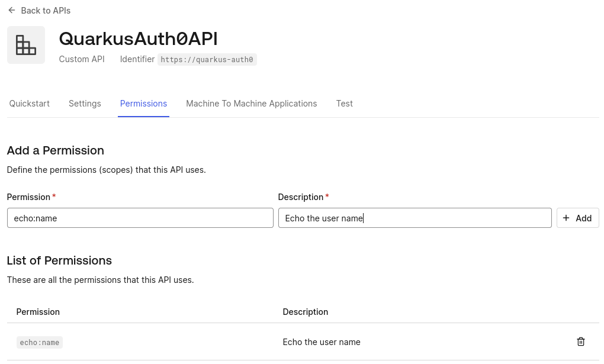Focus the Description input field

coord(415,218)
